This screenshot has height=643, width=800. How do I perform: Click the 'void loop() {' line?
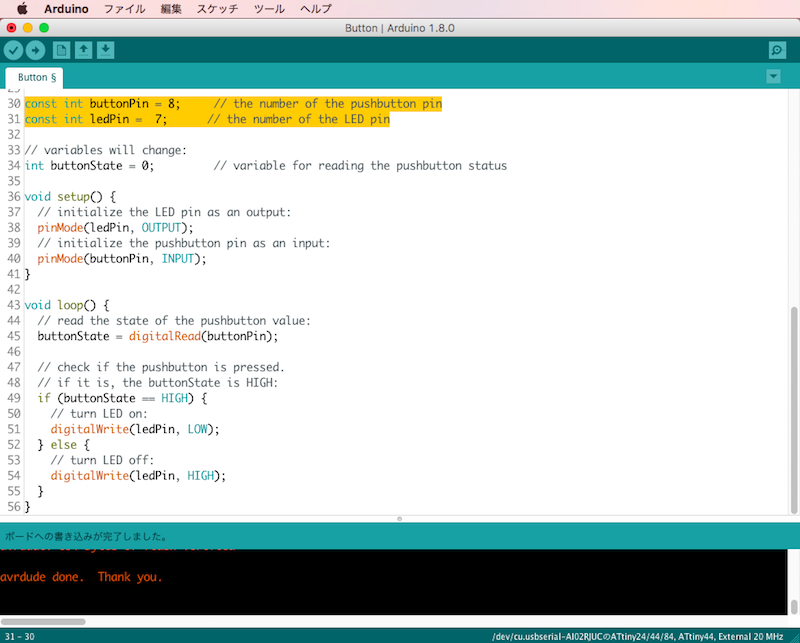coord(67,305)
